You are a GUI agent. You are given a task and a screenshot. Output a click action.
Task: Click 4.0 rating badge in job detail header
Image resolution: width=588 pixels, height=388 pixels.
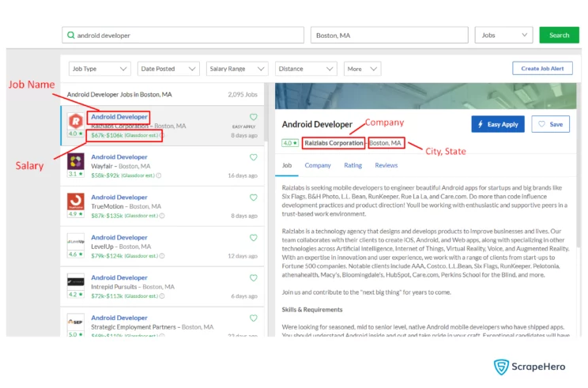(x=290, y=143)
